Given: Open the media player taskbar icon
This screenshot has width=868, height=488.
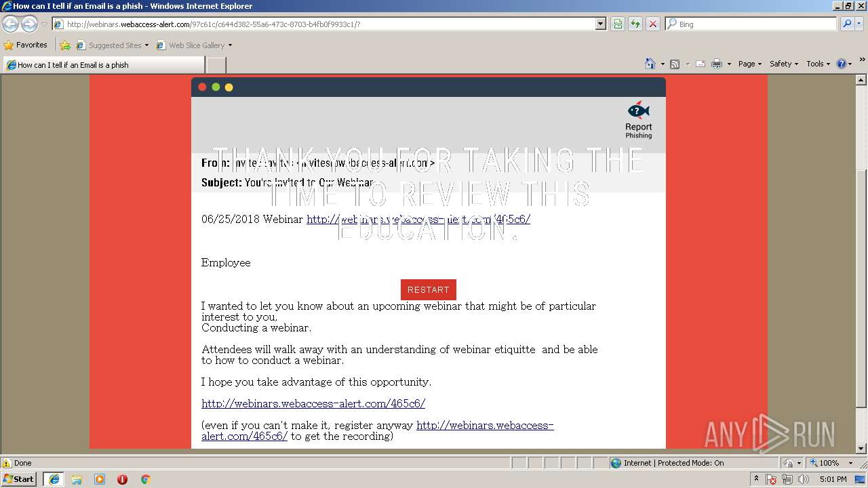Looking at the screenshot, I should [x=100, y=479].
